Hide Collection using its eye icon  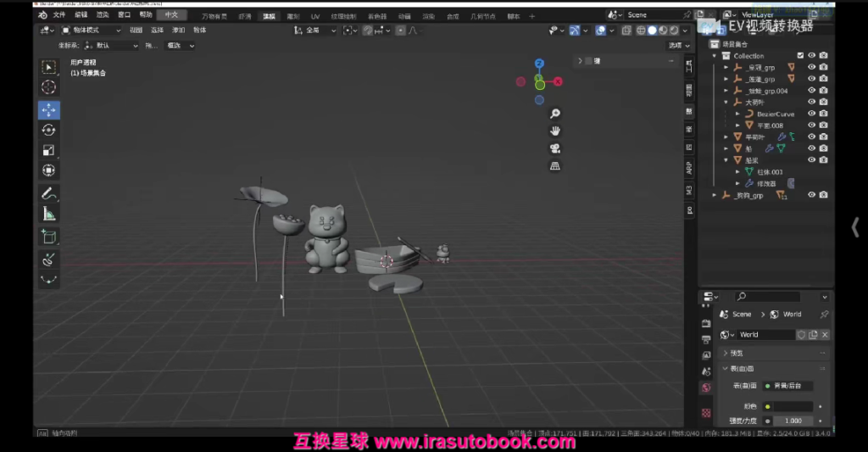click(x=811, y=55)
